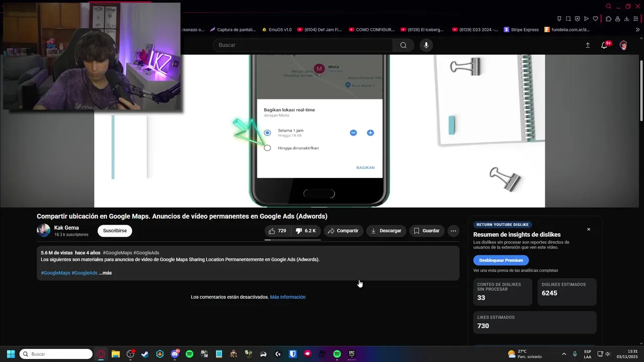The height and width of the screenshot is (362, 644).
Task: Open the browser profile icon
Action: 618,19
